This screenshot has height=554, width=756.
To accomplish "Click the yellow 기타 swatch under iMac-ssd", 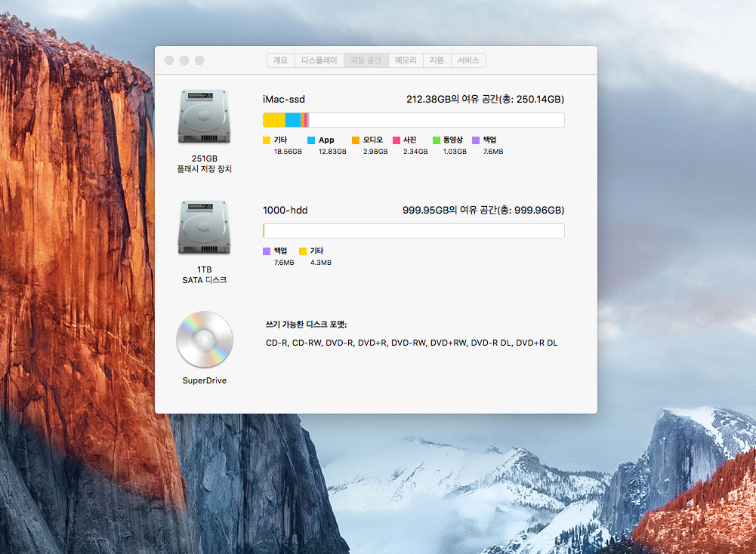I will (x=267, y=140).
